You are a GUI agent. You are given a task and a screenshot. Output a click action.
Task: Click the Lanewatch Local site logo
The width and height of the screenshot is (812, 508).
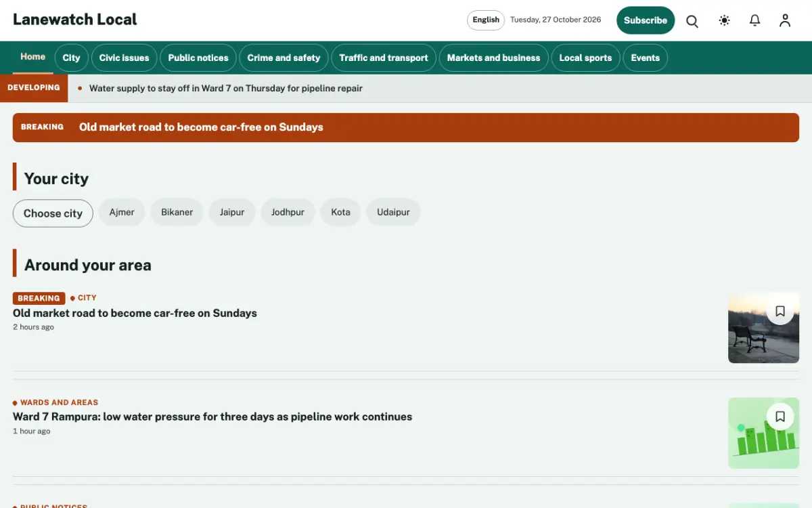(75, 20)
